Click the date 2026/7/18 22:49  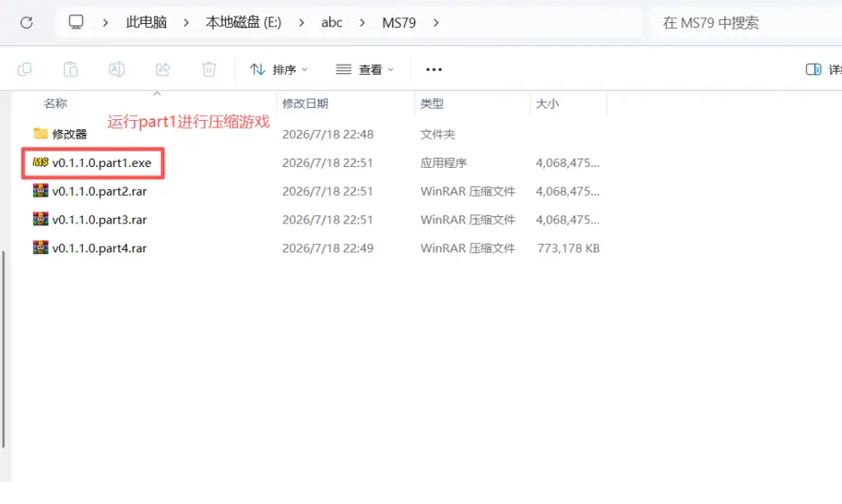point(327,248)
